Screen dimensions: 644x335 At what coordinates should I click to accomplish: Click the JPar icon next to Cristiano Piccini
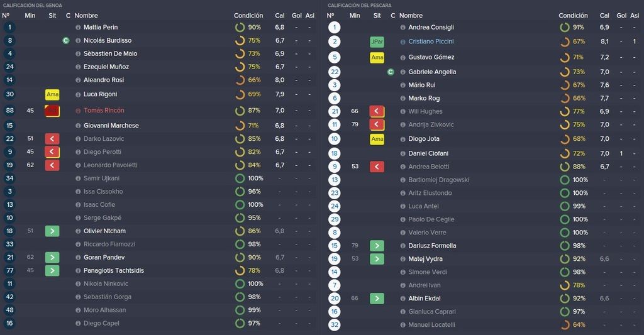tap(377, 42)
